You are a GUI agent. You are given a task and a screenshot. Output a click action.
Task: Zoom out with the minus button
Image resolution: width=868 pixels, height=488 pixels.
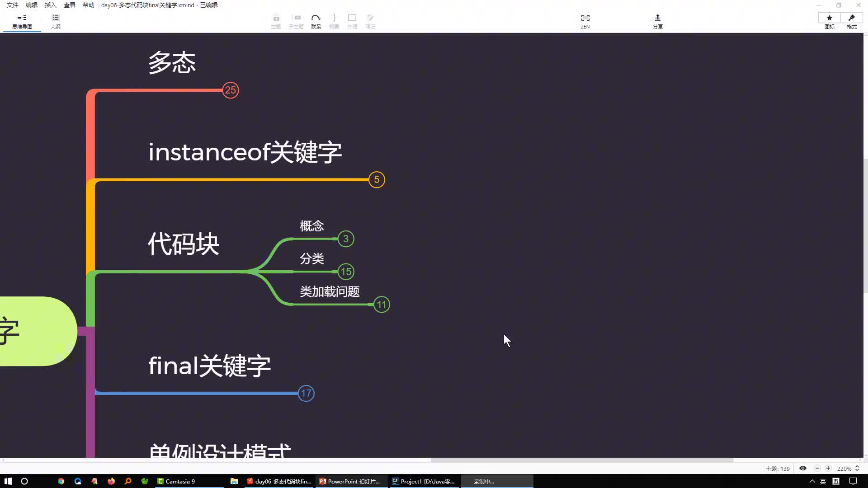(817, 468)
